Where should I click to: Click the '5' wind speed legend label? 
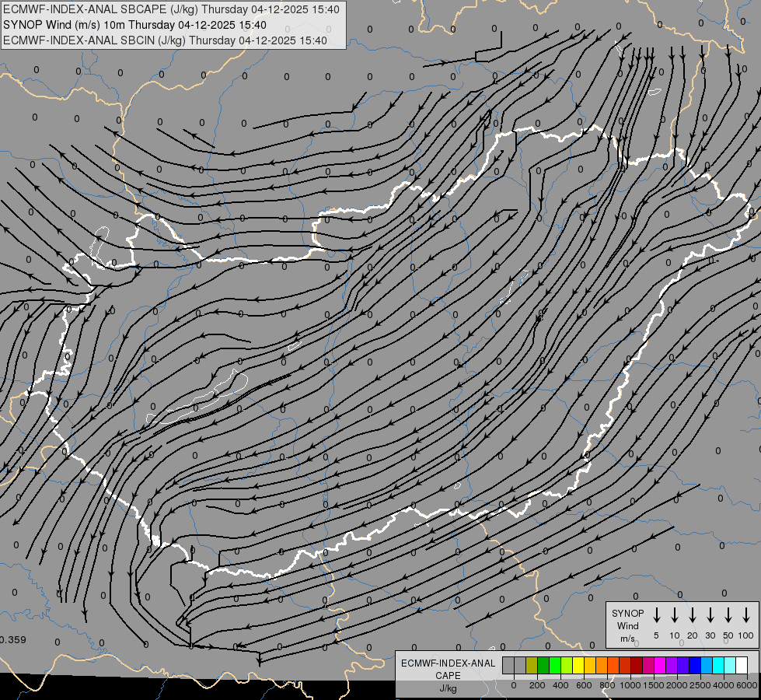click(656, 635)
